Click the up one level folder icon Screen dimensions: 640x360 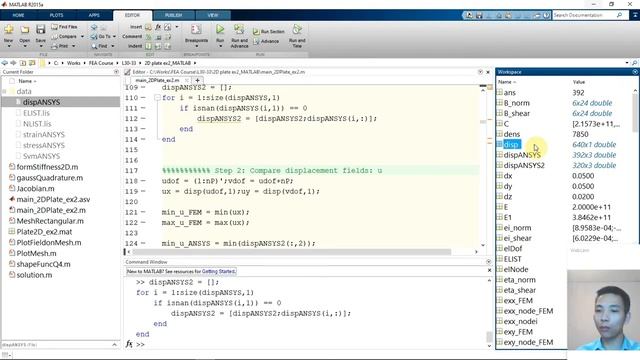tap(22, 63)
